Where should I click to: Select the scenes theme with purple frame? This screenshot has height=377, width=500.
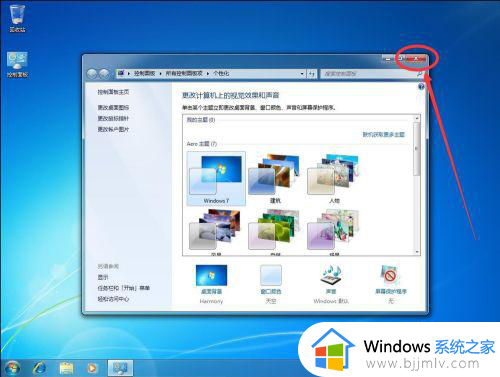[x=334, y=231]
